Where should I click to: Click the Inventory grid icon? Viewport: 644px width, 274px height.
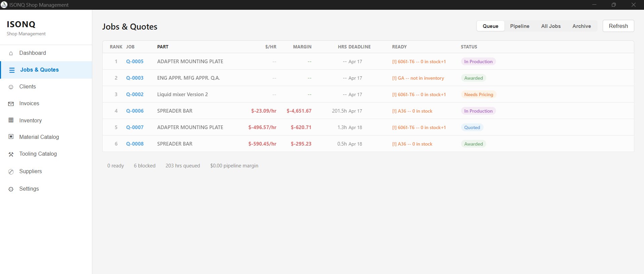click(11, 120)
